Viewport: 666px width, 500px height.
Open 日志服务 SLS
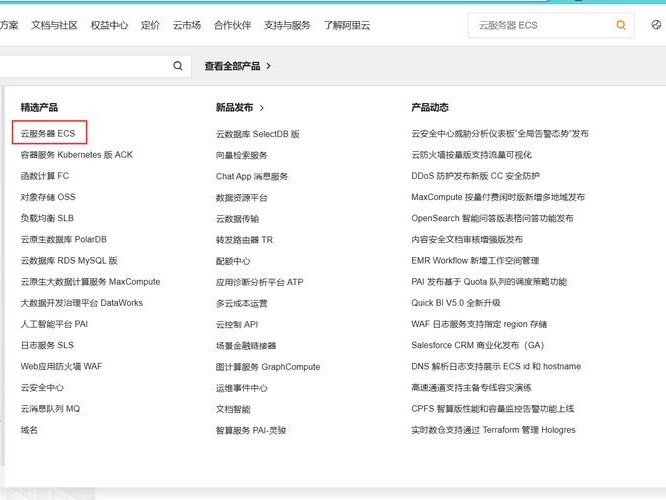click(47, 345)
